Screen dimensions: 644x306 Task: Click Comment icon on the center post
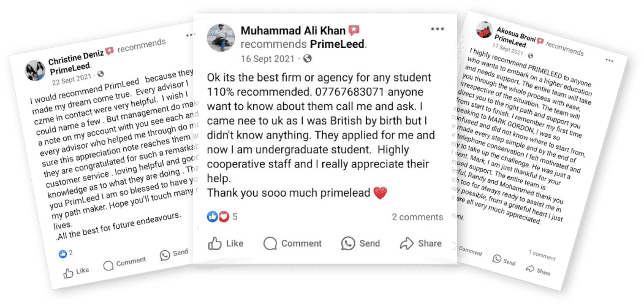[x=270, y=243]
